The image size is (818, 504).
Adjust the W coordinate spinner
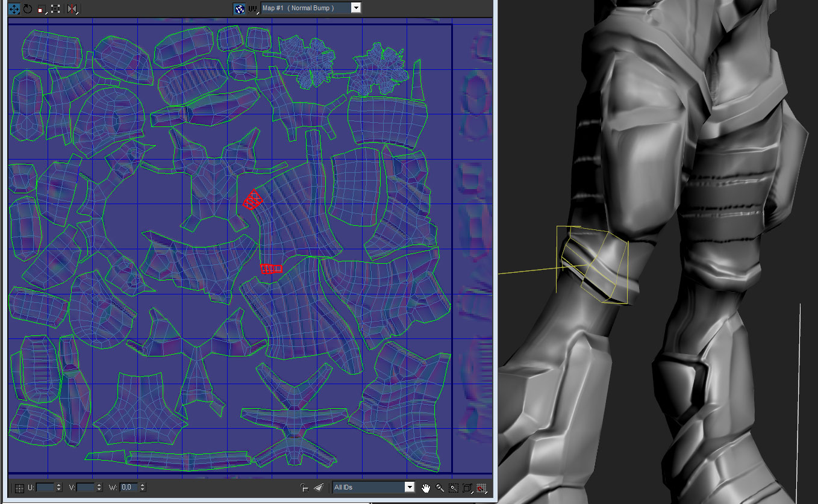pos(142,487)
